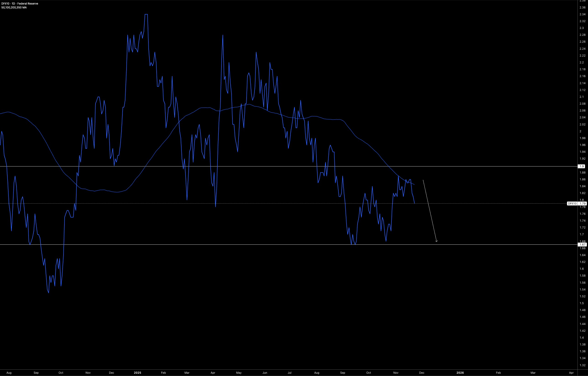Click the 1.67 horizontal line price label

582,244
